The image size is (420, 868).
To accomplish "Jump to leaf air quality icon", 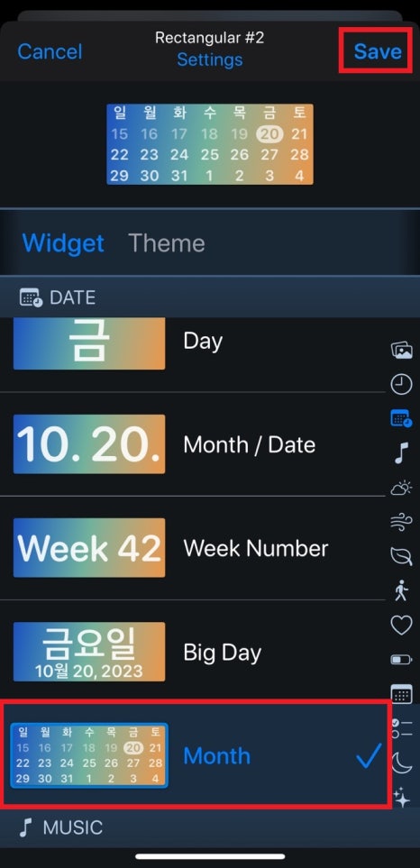I will tap(401, 556).
